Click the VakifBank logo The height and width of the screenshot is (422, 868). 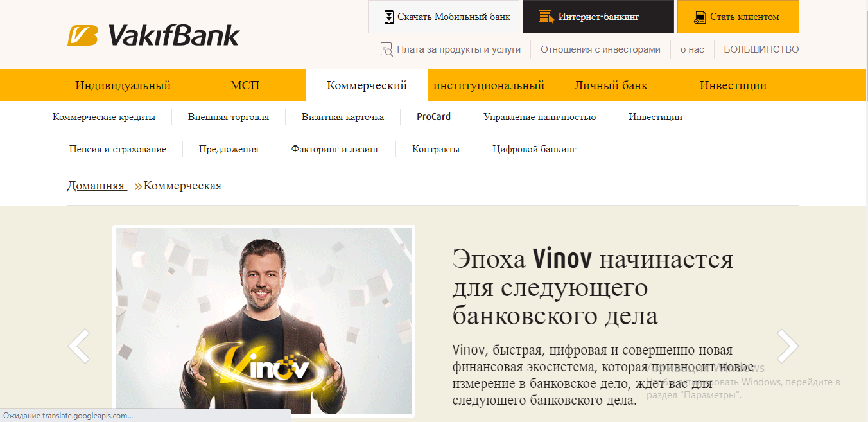coord(153,35)
